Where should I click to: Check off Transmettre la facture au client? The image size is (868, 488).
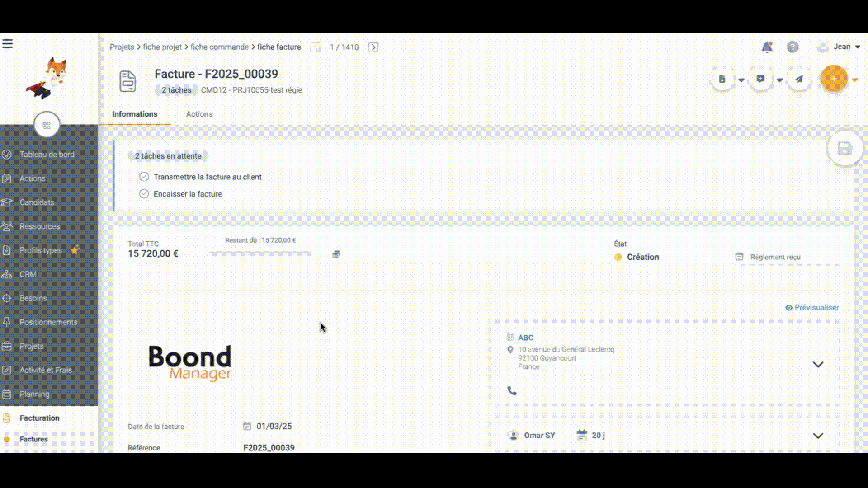point(144,177)
